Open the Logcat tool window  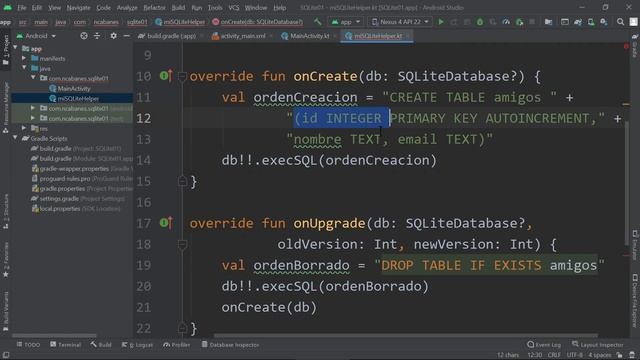(137, 345)
